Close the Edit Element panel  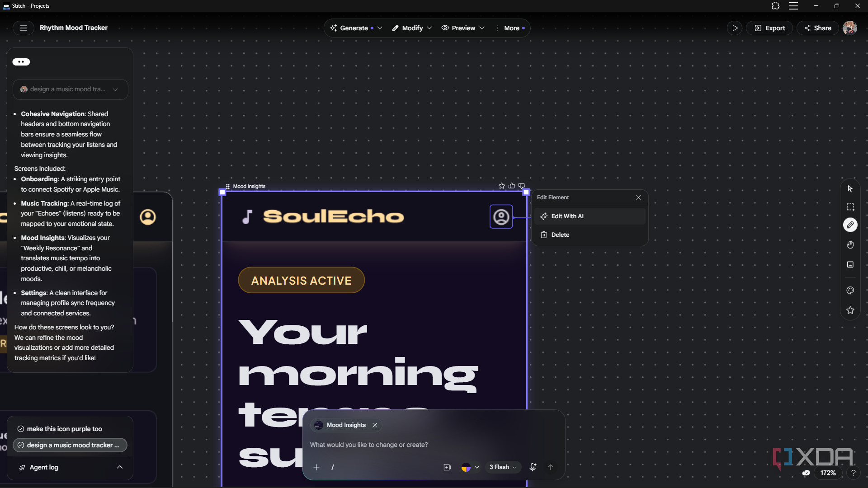(x=638, y=197)
